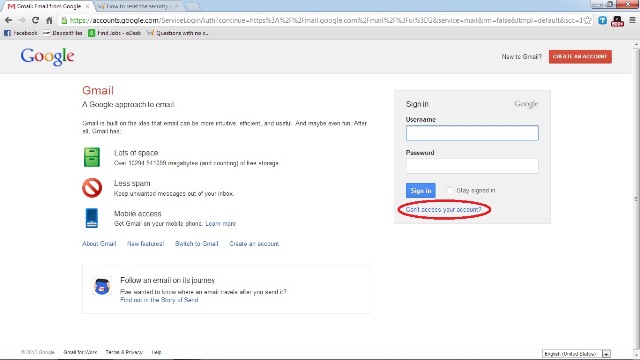Click the 'Less spam' heading text
640x360 pixels.
pyautogui.click(x=132, y=183)
